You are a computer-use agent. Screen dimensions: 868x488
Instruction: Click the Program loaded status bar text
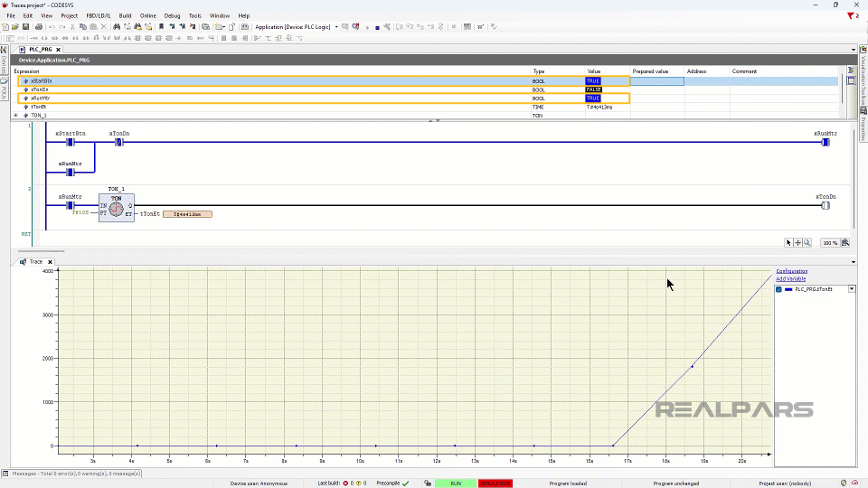click(568, 483)
